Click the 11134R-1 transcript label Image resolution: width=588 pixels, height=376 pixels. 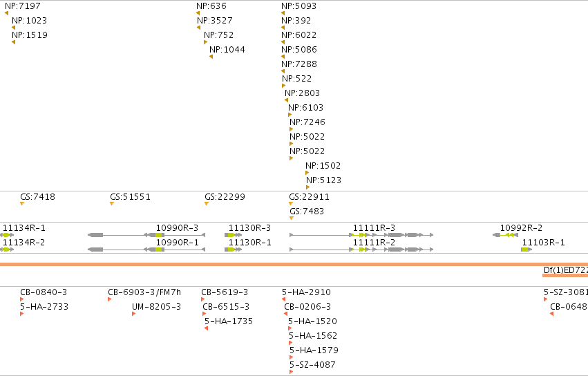click(24, 228)
